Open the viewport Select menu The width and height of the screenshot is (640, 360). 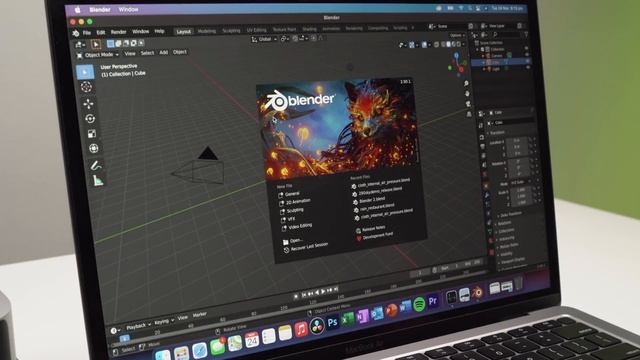147,53
